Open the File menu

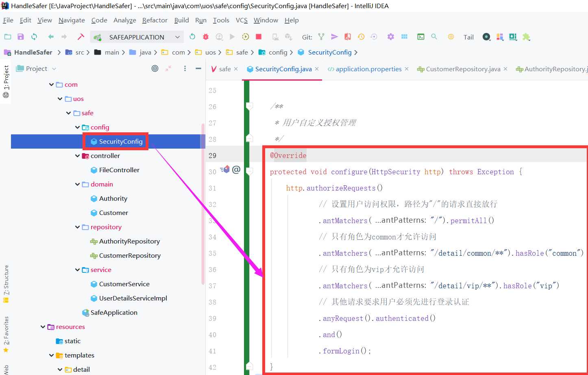point(8,20)
